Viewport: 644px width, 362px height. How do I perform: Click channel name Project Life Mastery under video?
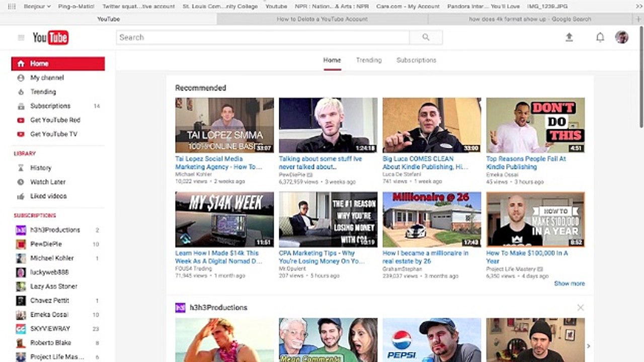tap(511, 269)
